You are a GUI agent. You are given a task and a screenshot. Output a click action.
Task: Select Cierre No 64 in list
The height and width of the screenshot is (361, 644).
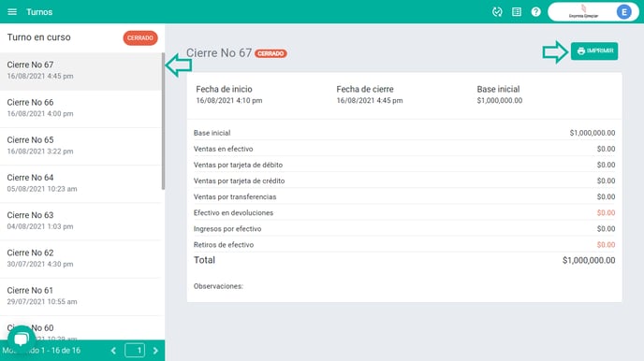point(80,184)
